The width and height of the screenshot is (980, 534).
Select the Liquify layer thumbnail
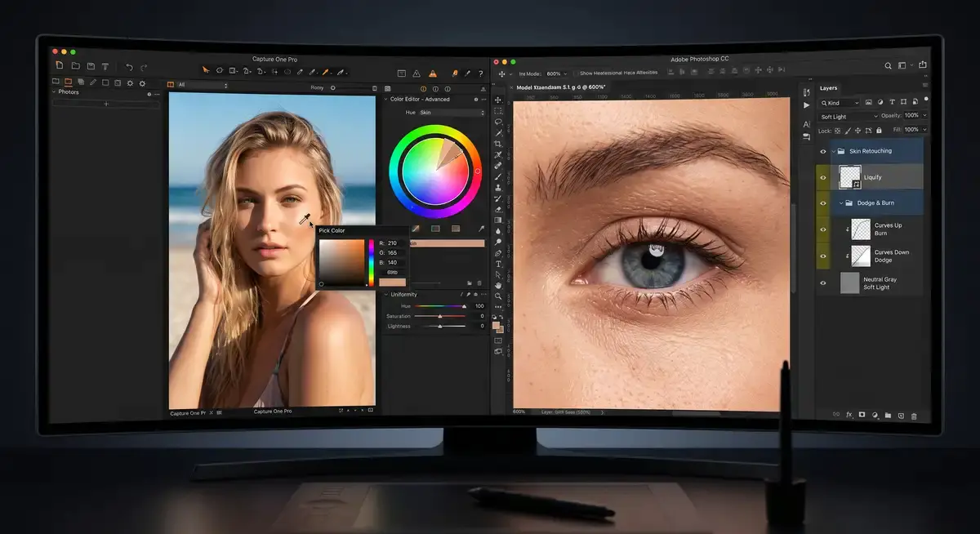(x=850, y=176)
